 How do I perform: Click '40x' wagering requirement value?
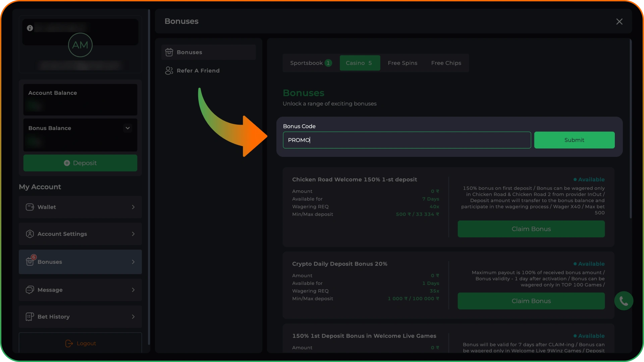[434, 207]
